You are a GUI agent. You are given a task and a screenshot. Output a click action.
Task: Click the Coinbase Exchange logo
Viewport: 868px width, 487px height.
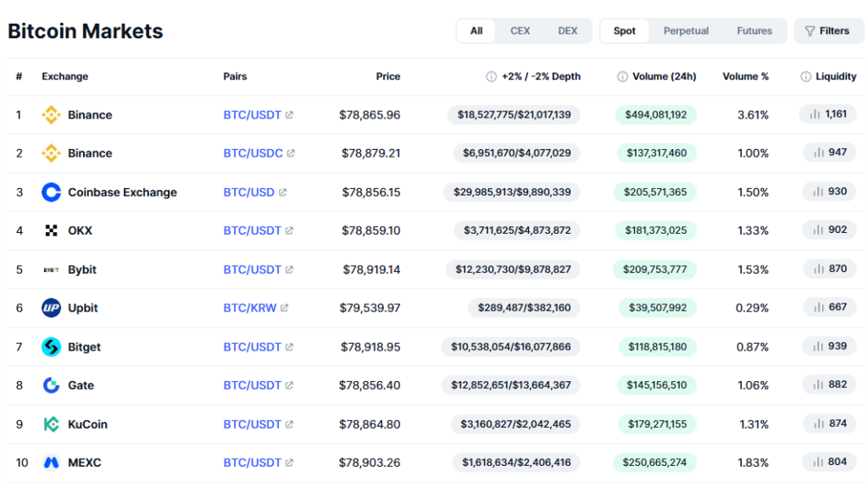tap(51, 192)
